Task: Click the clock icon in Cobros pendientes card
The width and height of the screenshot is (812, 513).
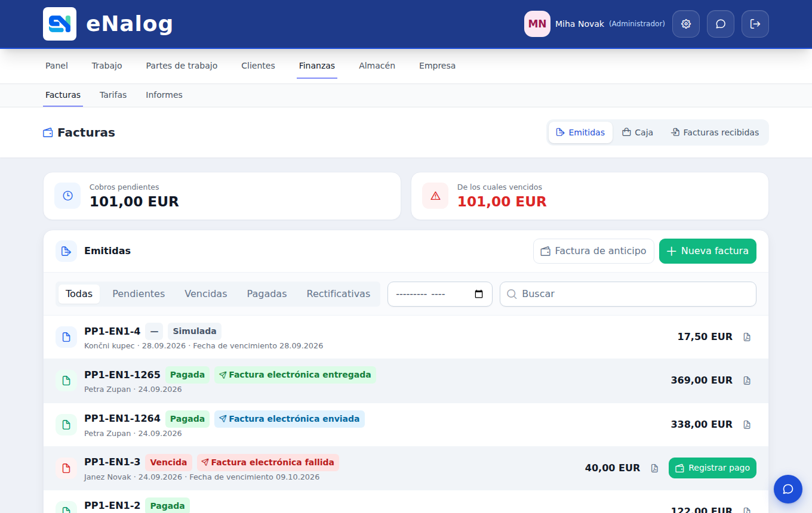Action: pos(67,196)
